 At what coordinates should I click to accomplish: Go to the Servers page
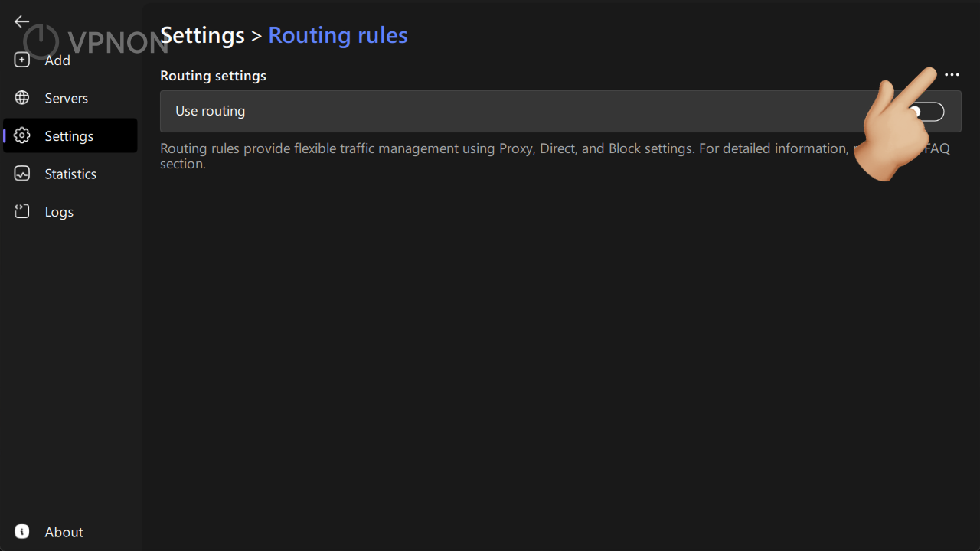[67, 98]
